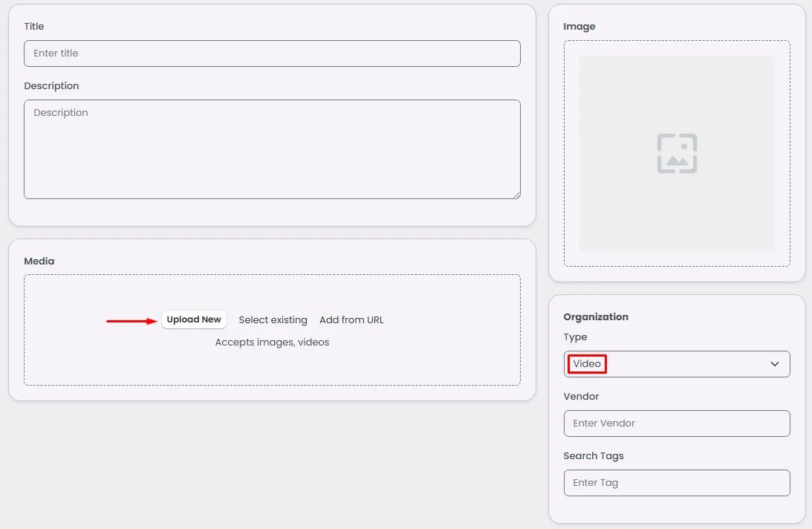Viewport: 812px width, 529px height.
Task: Click the red arrow pointing to Upload New
Action: click(131, 321)
